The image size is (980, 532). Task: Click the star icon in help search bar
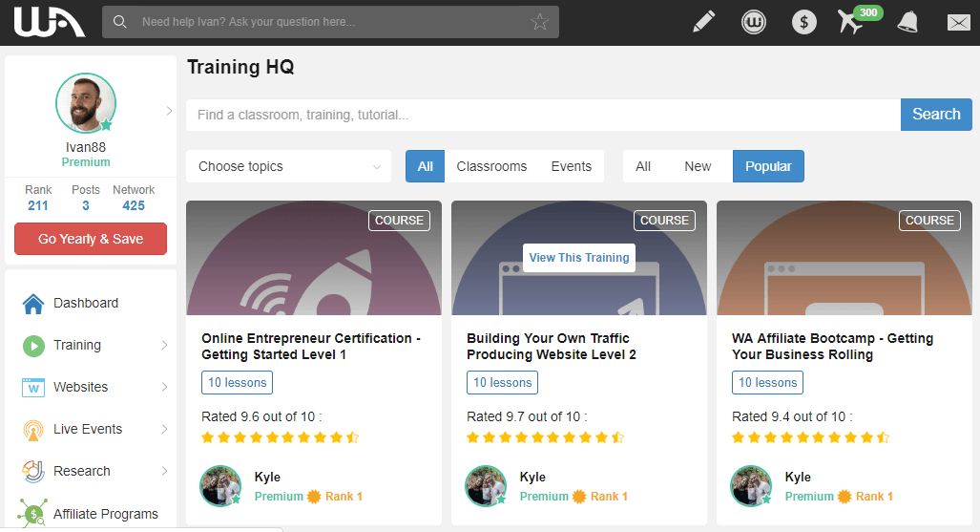point(539,22)
